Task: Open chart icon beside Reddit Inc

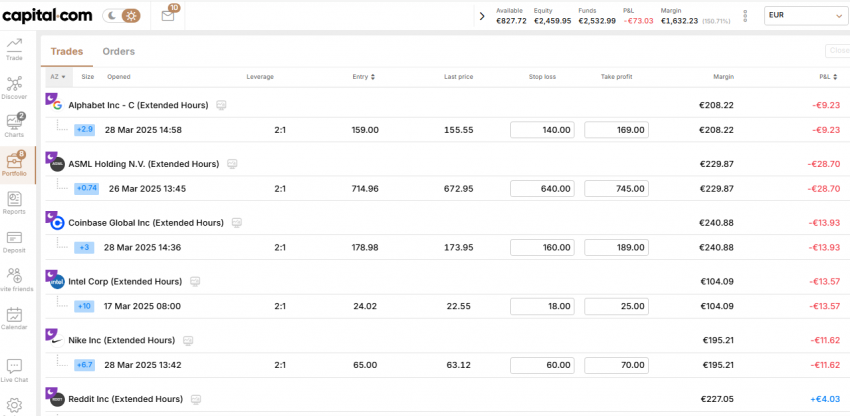Action: [x=196, y=399]
